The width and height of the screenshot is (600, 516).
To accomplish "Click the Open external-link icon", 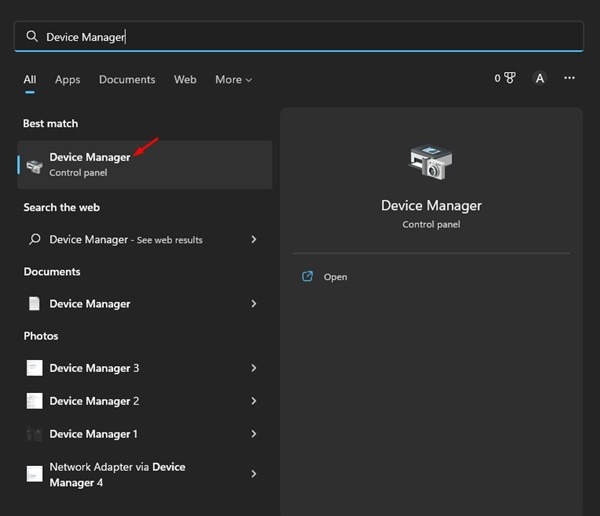I will 308,277.
